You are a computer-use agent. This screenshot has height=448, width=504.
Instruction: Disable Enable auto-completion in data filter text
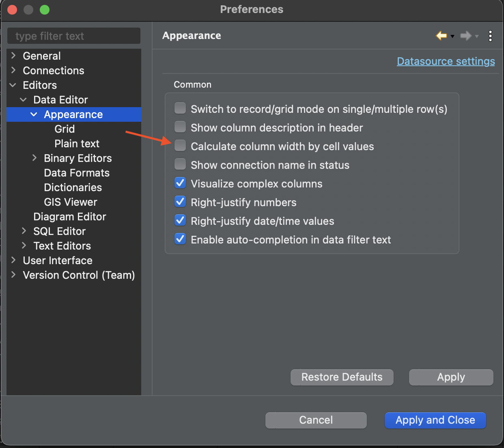(180, 239)
